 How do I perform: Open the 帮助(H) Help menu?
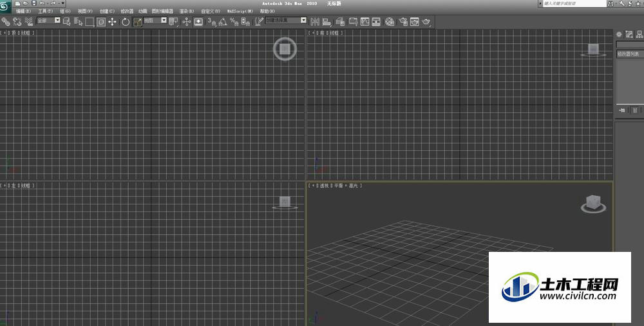tap(267, 11)
